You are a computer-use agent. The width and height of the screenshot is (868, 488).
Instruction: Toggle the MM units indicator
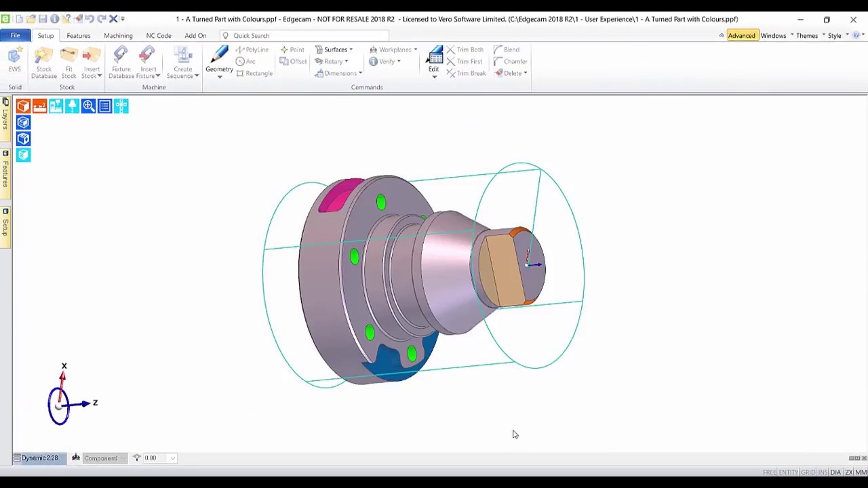[861, 472]
